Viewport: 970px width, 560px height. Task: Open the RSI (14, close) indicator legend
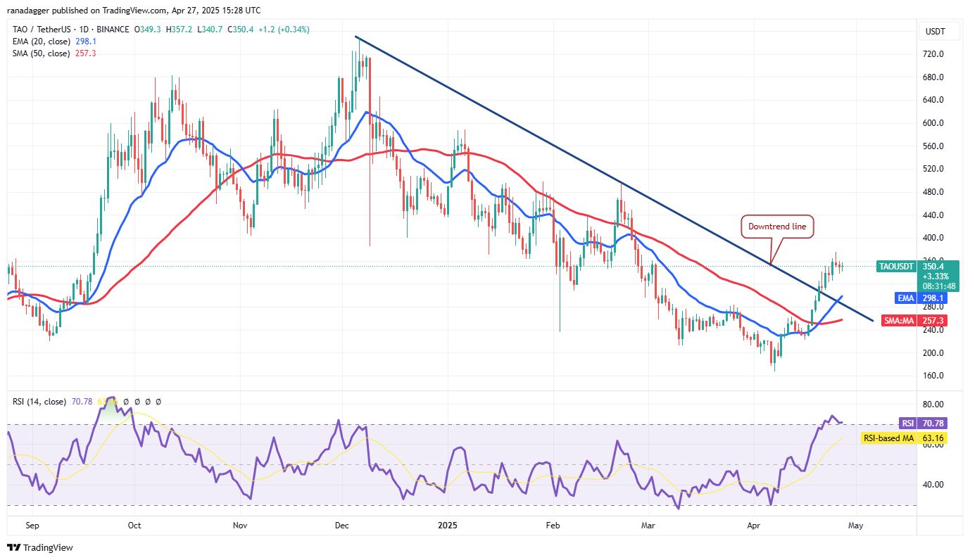[x=39, y=402]
